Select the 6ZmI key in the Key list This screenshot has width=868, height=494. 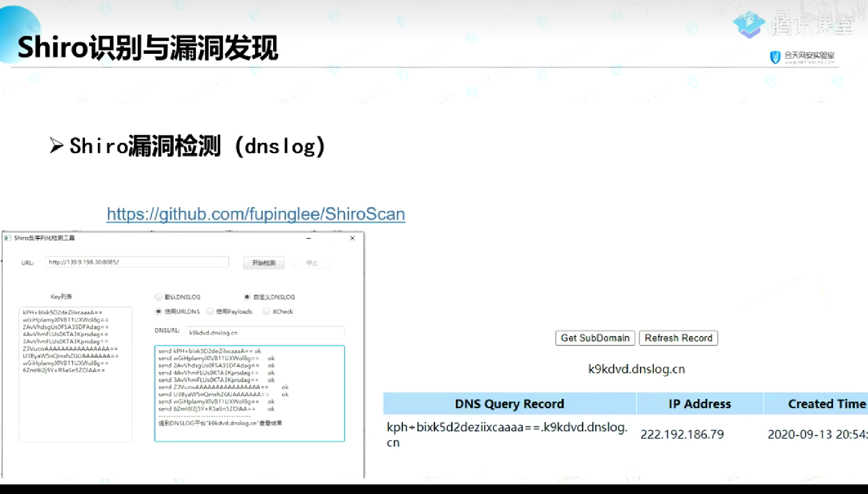point(63,370)
